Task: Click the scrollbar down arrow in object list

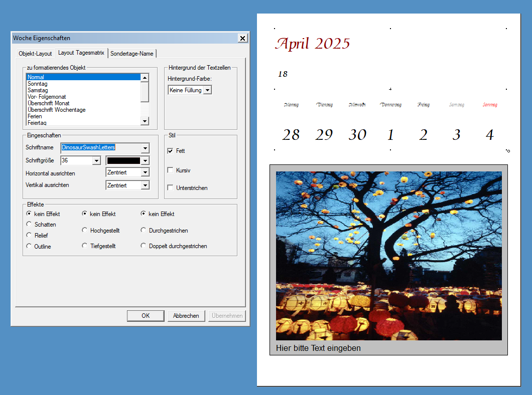Action: pos(145,121)
